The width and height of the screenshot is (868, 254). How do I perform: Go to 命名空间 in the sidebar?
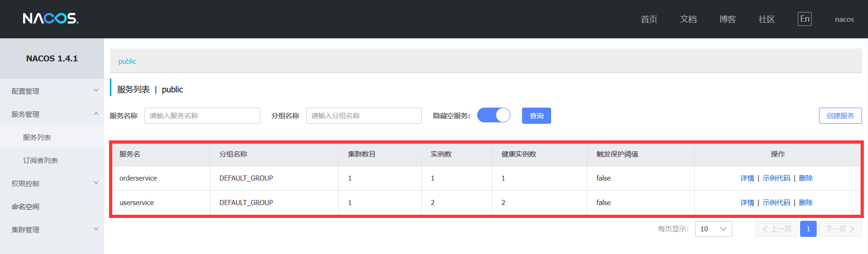tap(25, 206)
